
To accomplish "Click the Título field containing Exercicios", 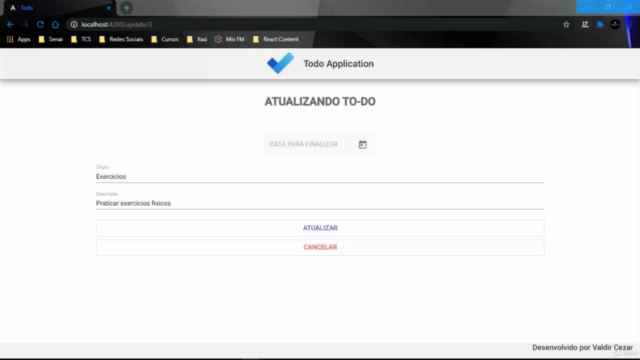I will pos(320,176).
